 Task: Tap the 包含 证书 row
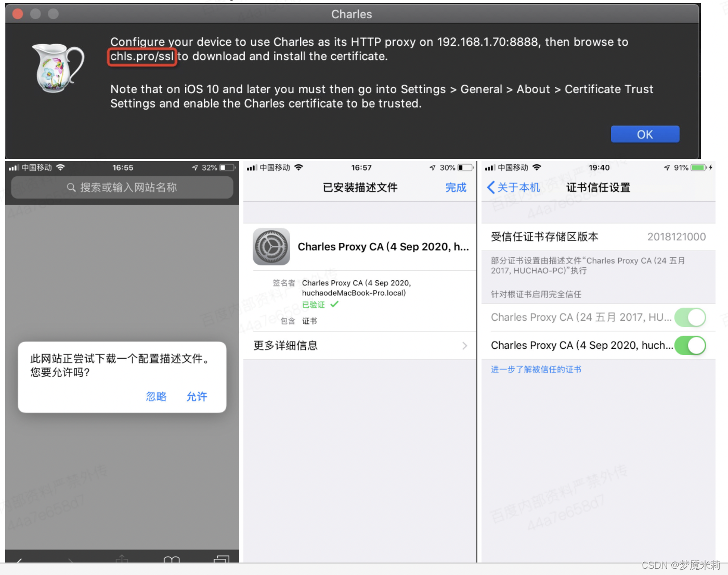pyautogui.click(x=299, y=321)
